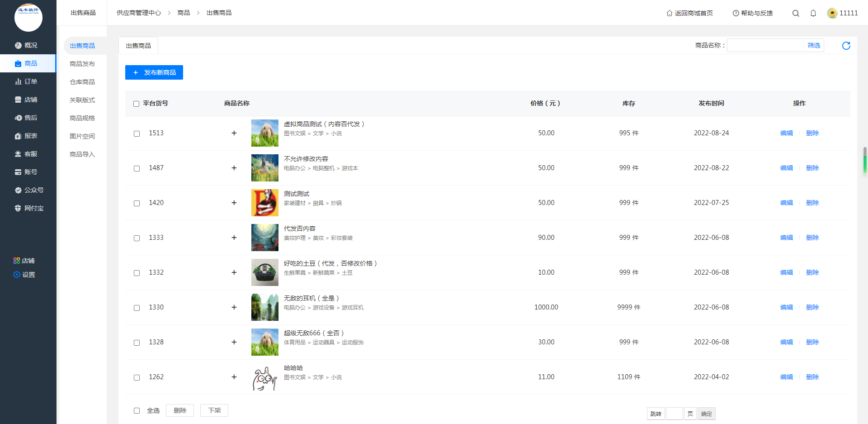Check the box for item 1262

[137, 377]
